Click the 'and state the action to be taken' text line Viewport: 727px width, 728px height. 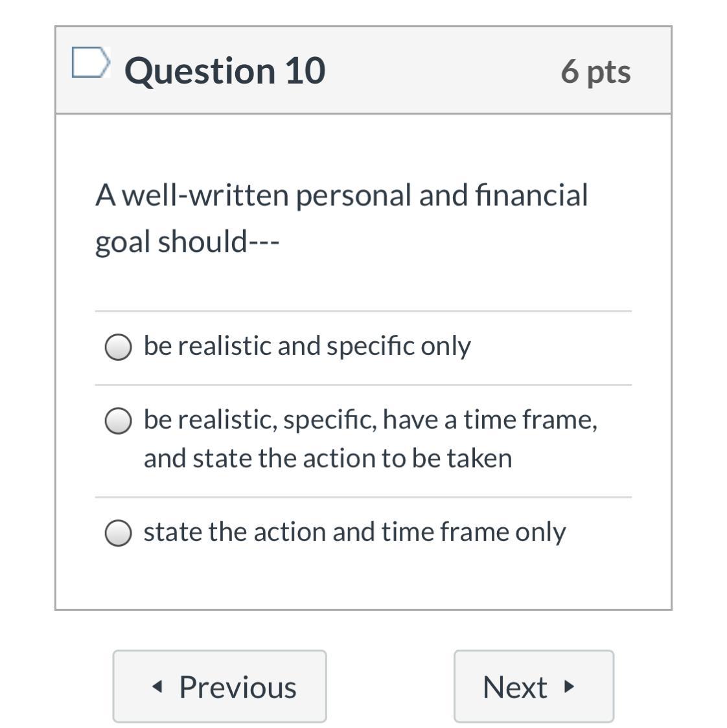[x=328, y=459]
